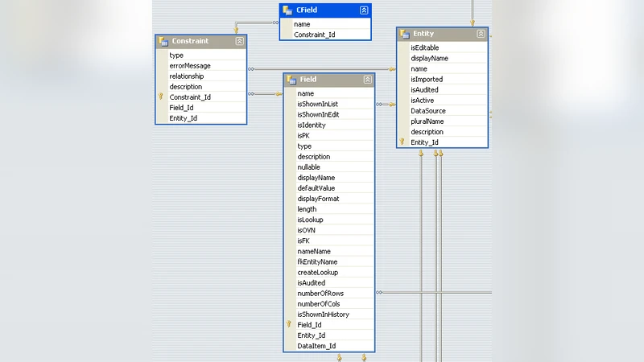Select fkEntityName column in Field table
Image resolution: width=644 pixels, height=362 pixels.
[x=317, y=261]
